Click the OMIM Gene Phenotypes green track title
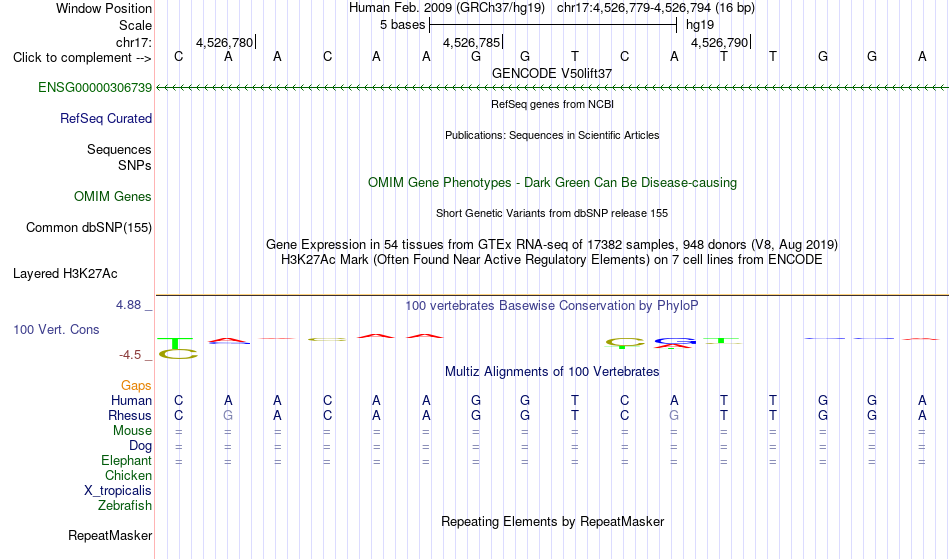The height and width of the screenshot is (559, 950). click(552, 182)
